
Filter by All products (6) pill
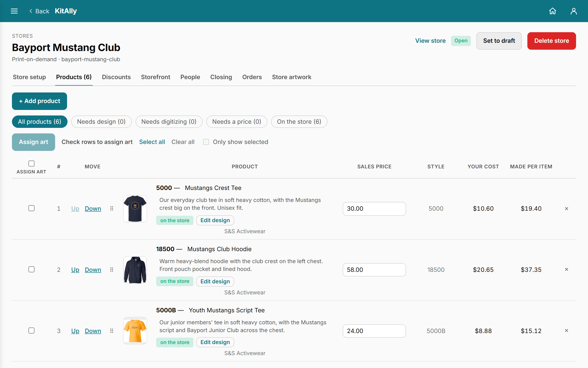click(40, 121)
